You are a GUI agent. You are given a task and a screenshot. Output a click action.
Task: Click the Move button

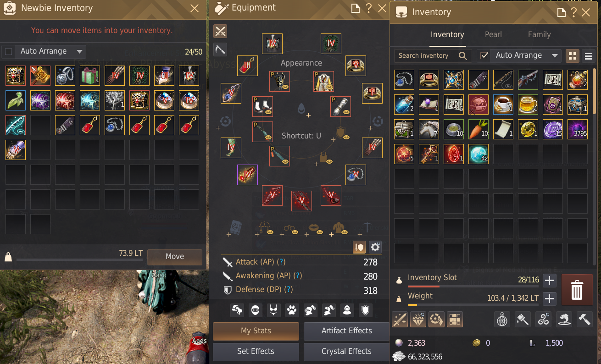(x=175, y=257)
